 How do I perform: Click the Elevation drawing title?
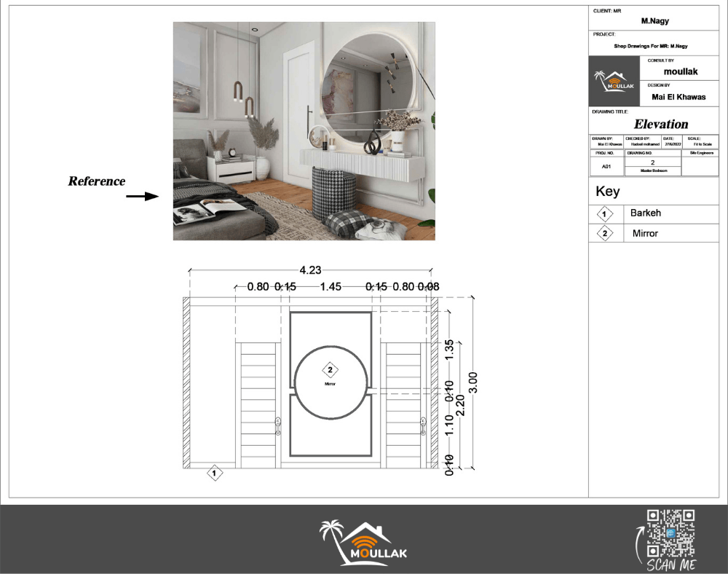pyautogui.click(x=660, y=124)
